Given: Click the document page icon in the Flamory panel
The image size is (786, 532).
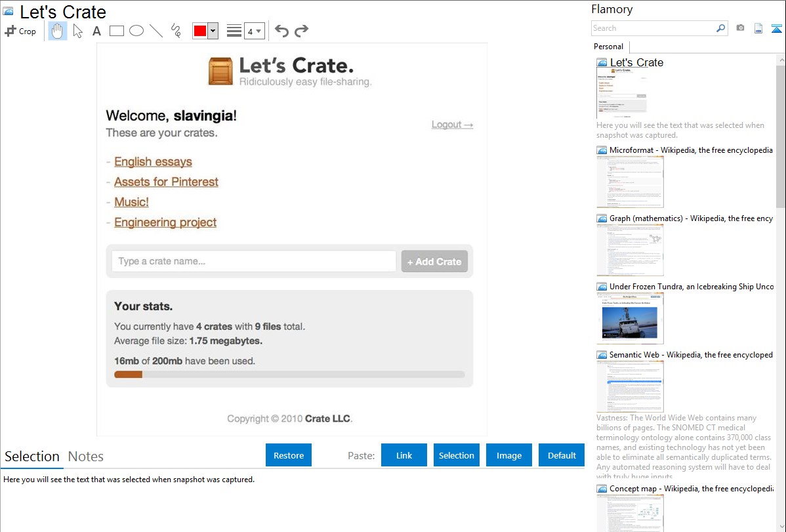Looking at the screenshot, I should [758, 28].
